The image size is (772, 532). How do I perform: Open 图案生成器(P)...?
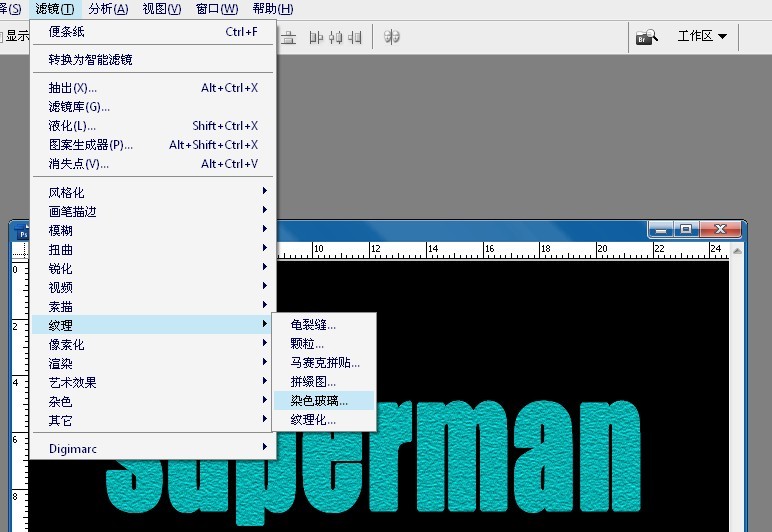click(153, 145)
